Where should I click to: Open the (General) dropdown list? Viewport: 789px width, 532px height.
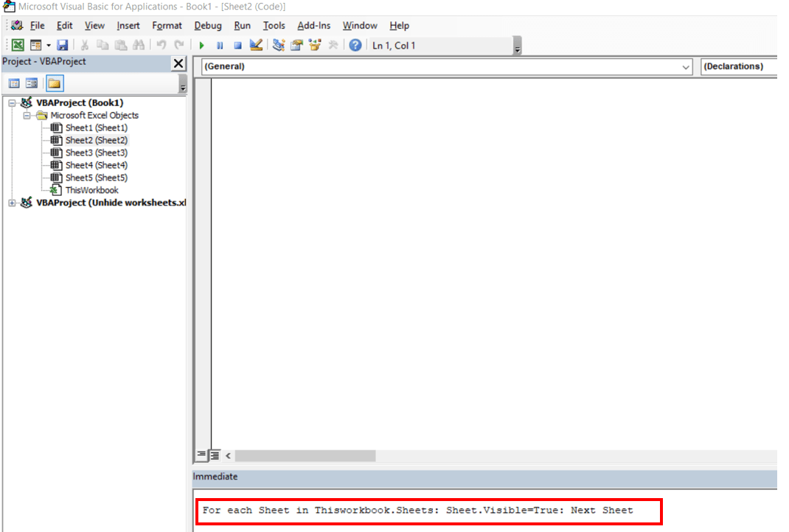point(687,66)
